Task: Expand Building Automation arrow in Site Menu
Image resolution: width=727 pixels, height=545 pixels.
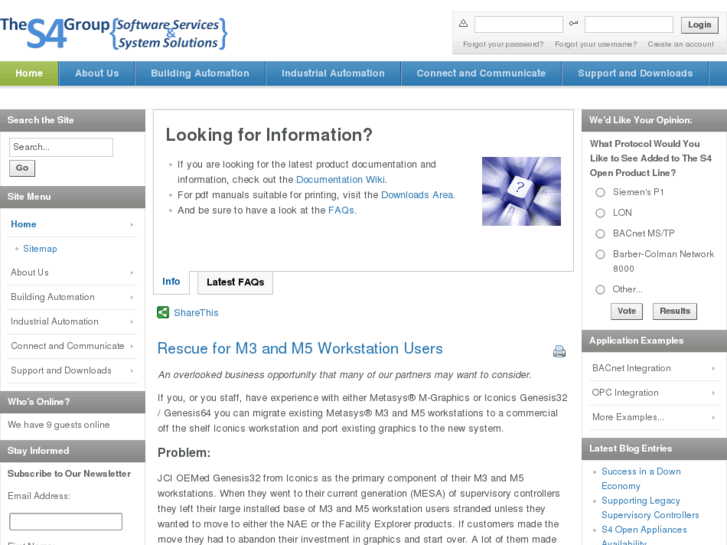Action: point(132,297)
